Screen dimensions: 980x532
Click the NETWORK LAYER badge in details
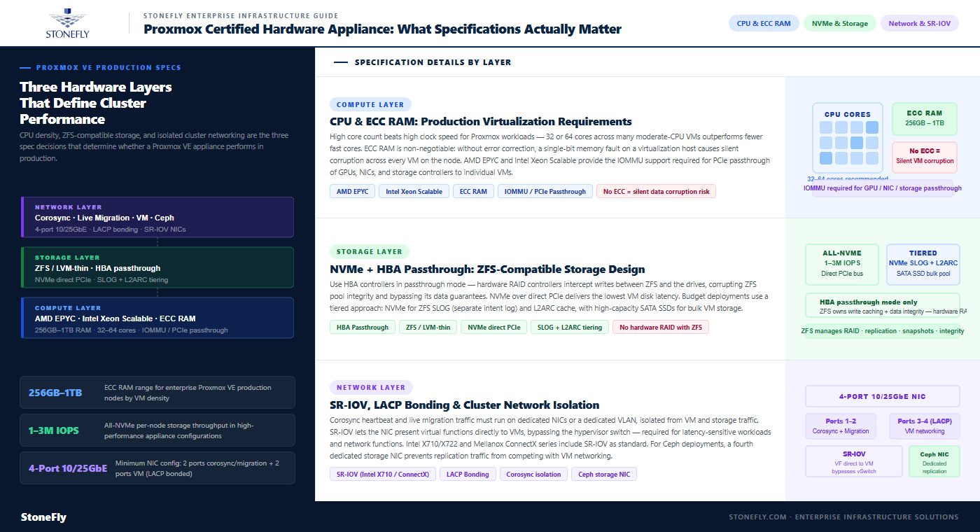pos(371,387)
